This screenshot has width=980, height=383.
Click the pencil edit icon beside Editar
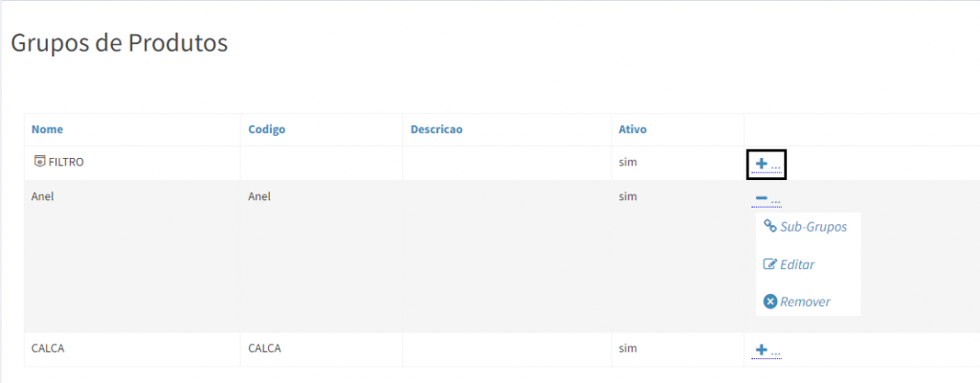(769, 264)
